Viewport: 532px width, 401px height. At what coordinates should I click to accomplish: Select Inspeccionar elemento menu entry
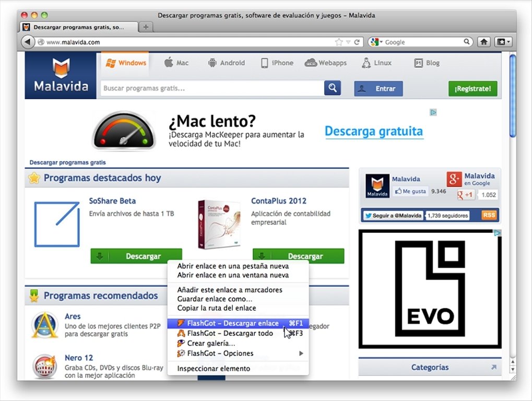click(x=238, y=369)
